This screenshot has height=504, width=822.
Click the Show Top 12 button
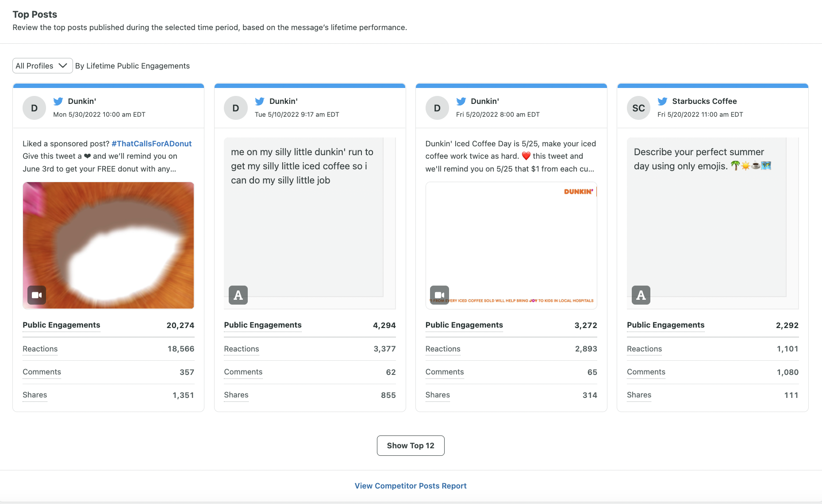point(411,446)
